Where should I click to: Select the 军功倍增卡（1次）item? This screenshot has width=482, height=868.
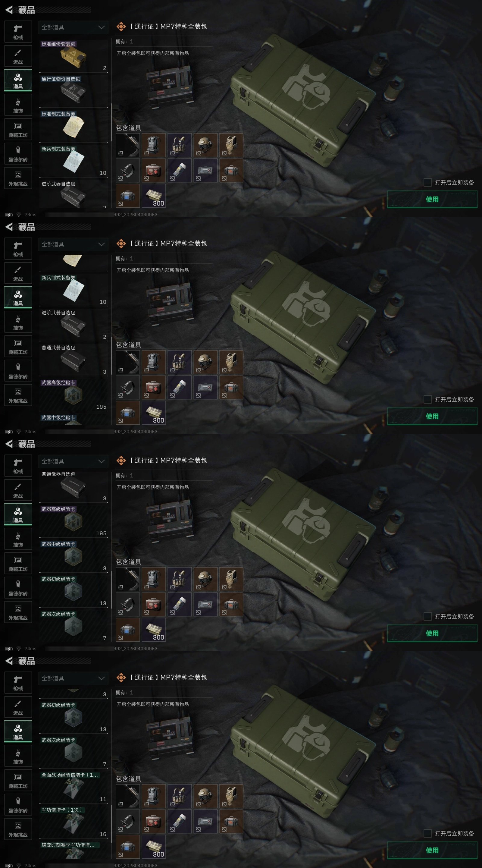[74, 822]
